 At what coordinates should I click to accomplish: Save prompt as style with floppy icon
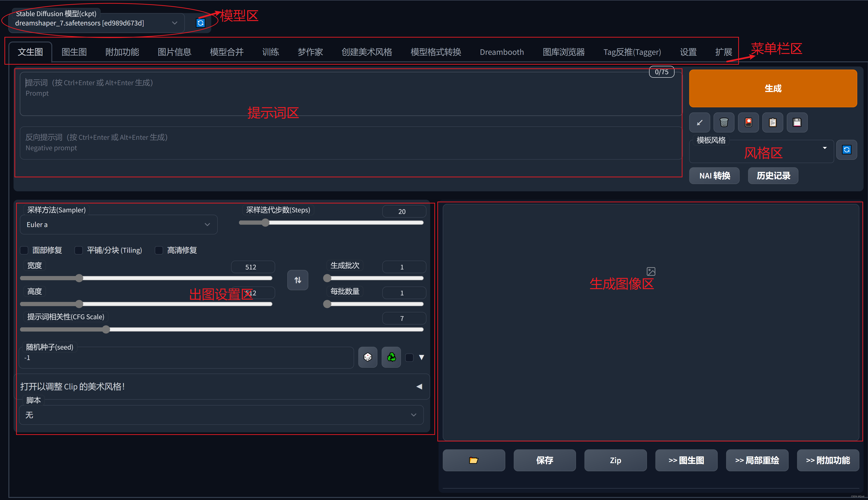pos(797,122)
